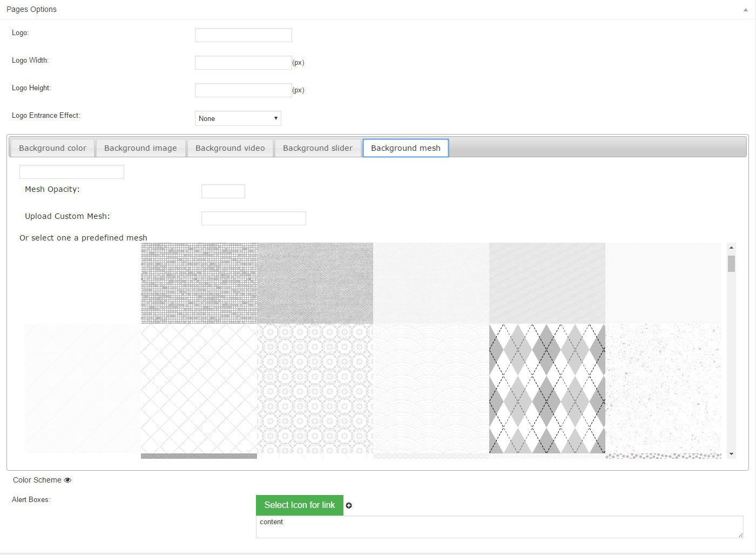Image resolution: width=756 pixels, height=555 pixels.
Task: Select the faint diagonal stripes mesh thumbnail
Action: tap(83, 389)
